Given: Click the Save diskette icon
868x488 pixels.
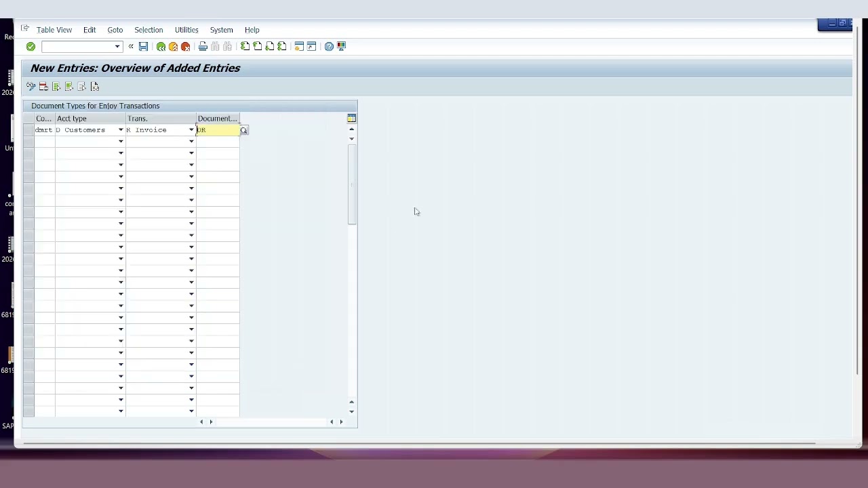Looking at the screenshot, I should tap(143, 47).
